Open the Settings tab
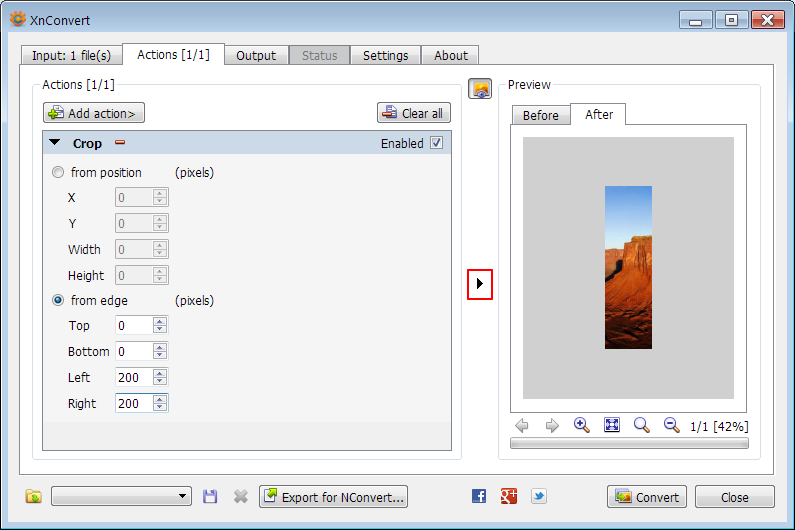The width and height of the screenshot is (795, 530). [x=385, y=55]
